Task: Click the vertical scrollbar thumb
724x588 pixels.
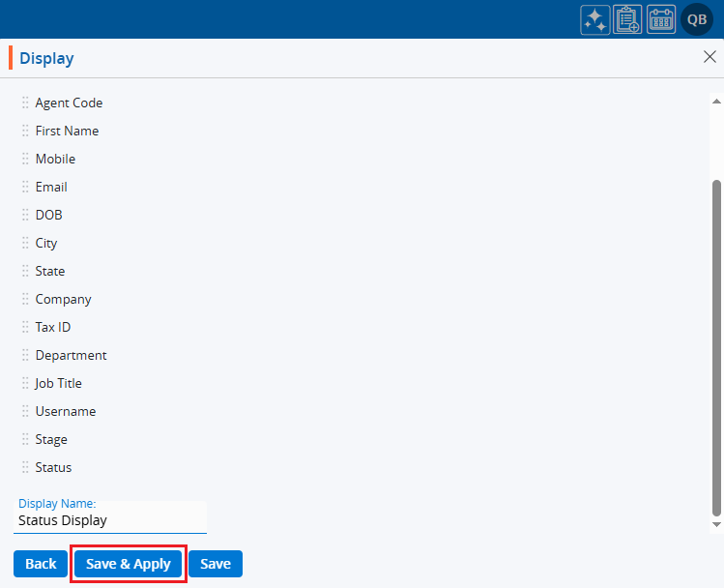Action: (716, 346)
